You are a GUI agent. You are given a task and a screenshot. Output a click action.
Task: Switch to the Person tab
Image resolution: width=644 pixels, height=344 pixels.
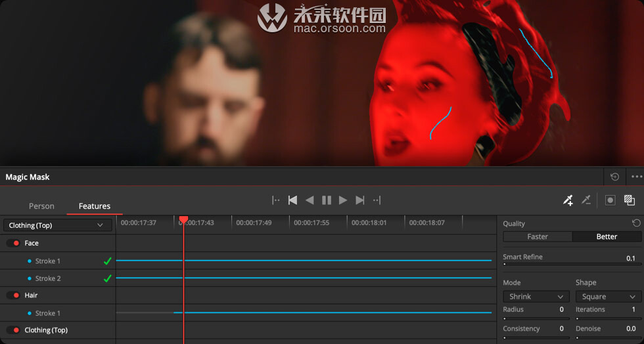(x=41, y=206)
